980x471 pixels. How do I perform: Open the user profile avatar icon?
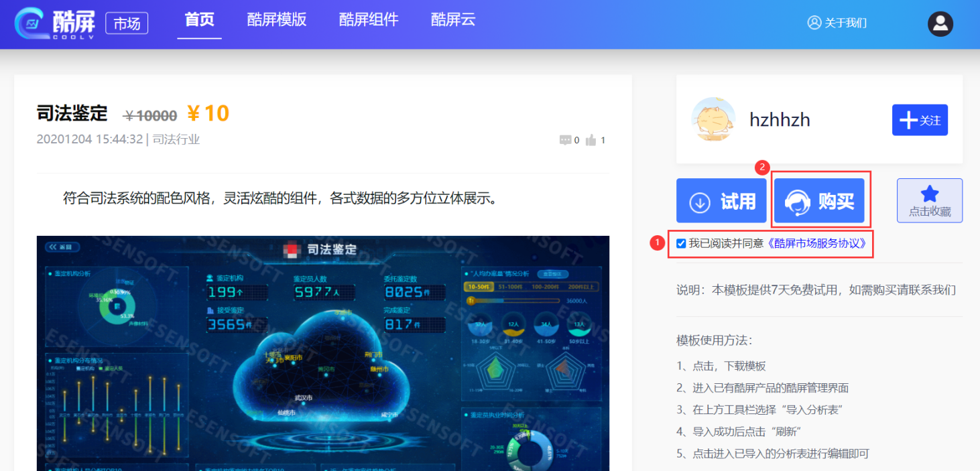[940, 23]
